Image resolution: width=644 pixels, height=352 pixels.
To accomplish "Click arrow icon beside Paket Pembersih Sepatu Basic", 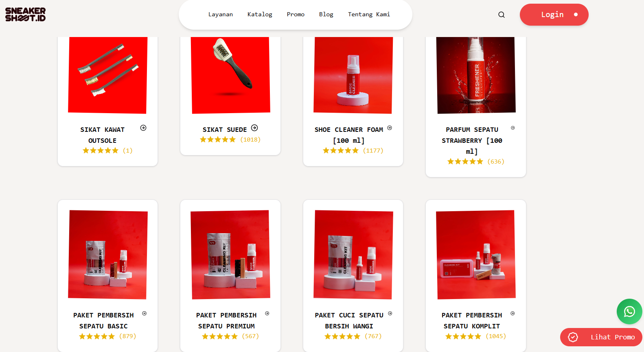I will pyautogui.click(x=145, y=313).
